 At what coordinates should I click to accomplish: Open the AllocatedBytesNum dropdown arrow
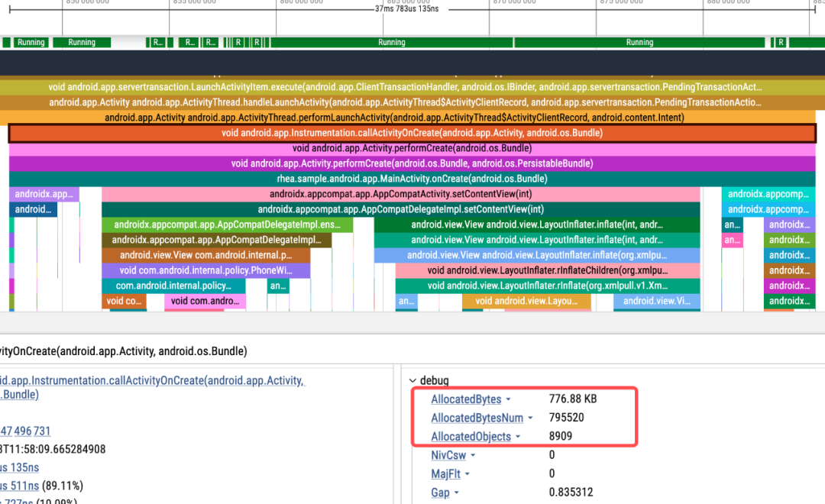[530, 418]
